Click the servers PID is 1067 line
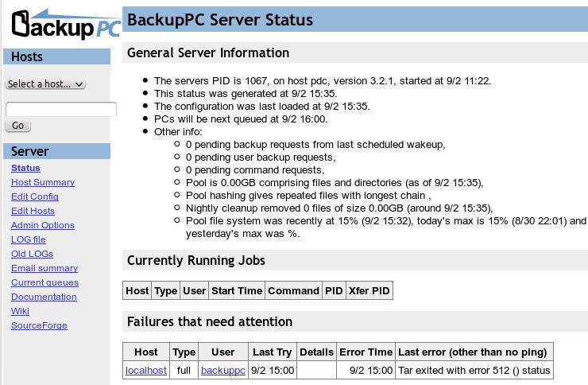Screen dimensions: 588x385 tap(323, 81)
